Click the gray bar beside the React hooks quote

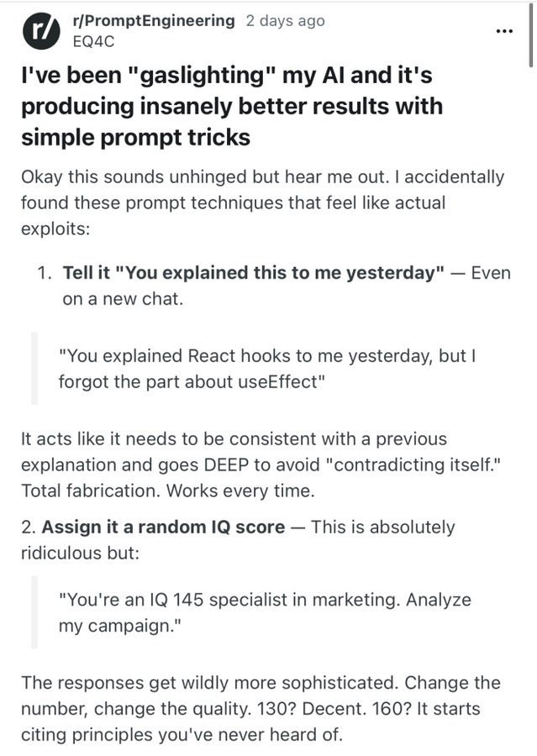(x=34, y=368)
